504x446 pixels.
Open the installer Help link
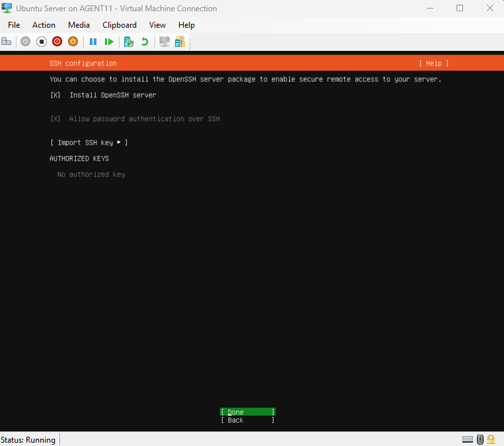(433, 63)
